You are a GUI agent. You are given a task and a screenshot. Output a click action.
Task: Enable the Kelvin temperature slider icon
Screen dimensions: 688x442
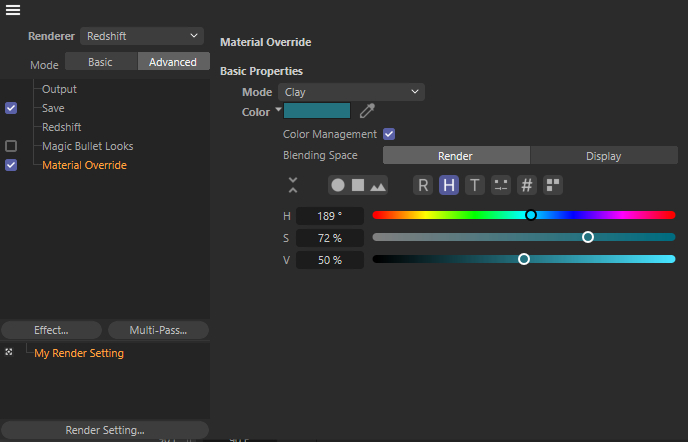(x=475, y=185)
